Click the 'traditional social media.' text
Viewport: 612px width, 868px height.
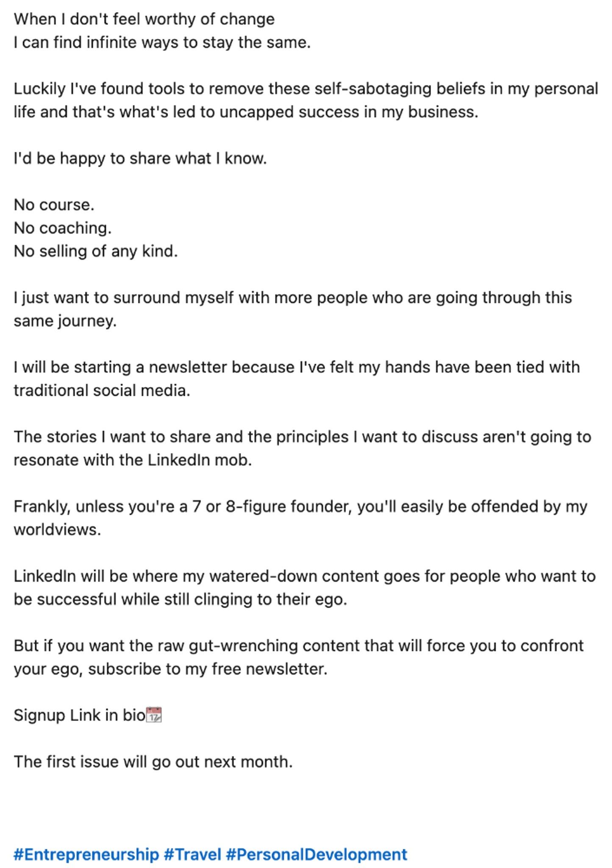click(102, 390)
